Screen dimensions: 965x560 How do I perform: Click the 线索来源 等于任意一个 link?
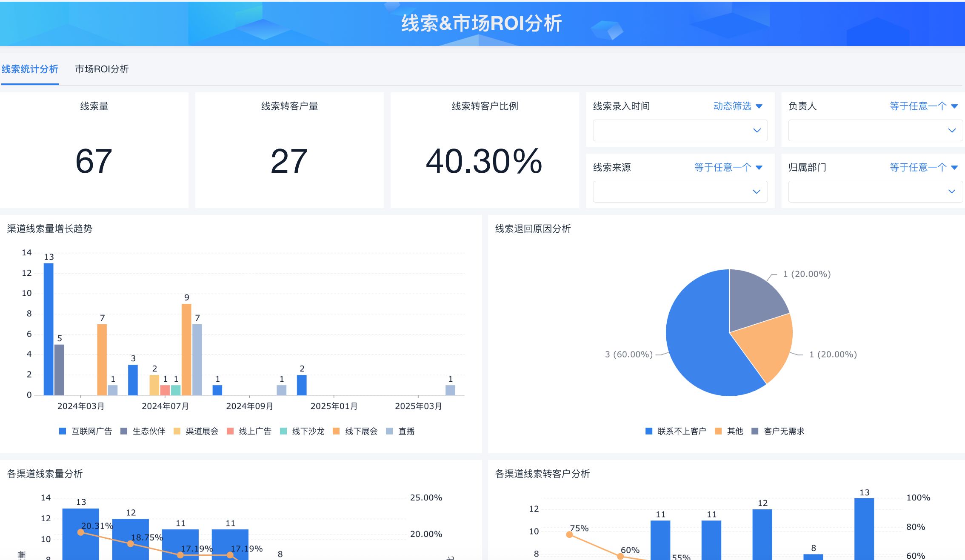tap(723, 167)
